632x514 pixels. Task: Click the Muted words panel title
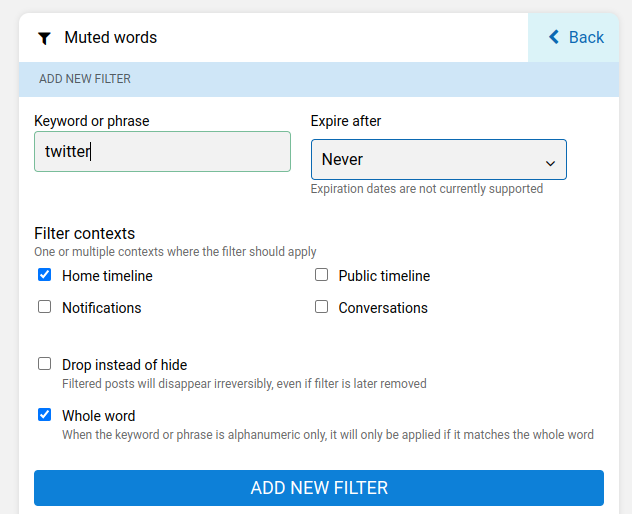(111, 38)
